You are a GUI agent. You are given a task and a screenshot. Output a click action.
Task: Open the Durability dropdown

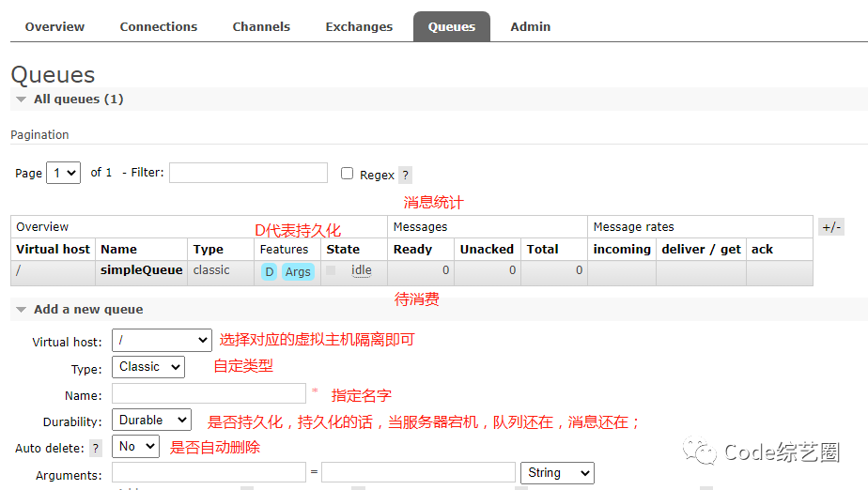click(151, 421)
